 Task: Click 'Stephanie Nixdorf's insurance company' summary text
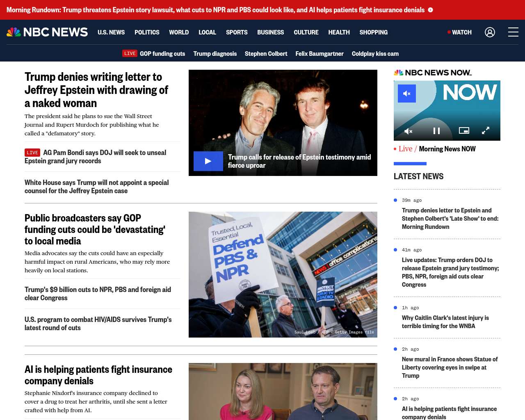96,402
